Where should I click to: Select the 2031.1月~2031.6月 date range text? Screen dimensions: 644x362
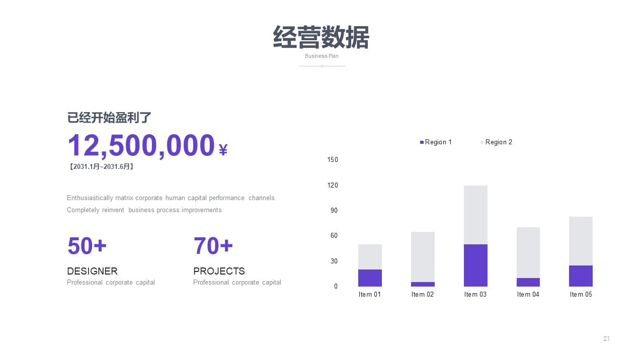pyautogui.click(x=101, y=166)
